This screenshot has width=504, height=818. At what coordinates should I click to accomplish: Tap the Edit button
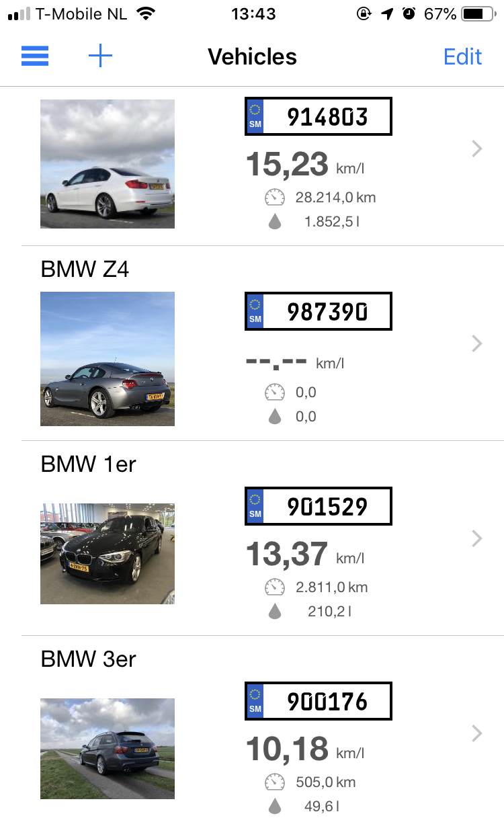tap(462, 56)
